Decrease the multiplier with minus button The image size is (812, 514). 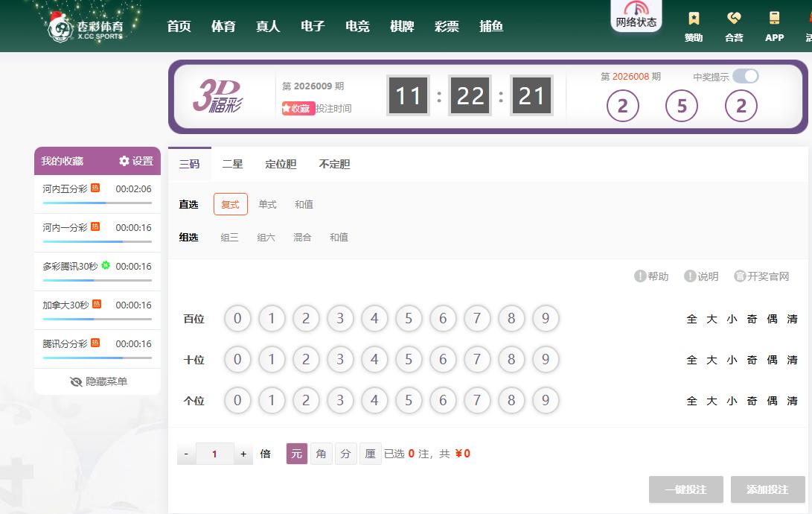186,454
